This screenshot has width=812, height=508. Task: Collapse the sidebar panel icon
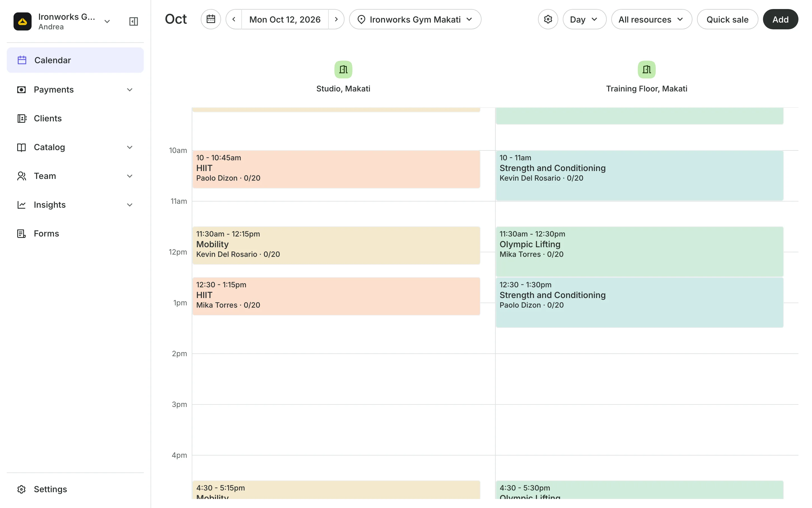click(x=134, y=21)
